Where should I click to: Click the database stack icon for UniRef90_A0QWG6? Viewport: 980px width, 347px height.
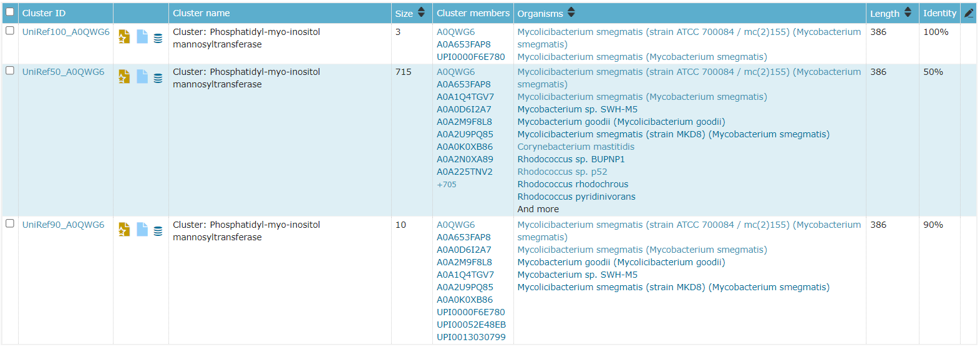(x=158, y=231)
